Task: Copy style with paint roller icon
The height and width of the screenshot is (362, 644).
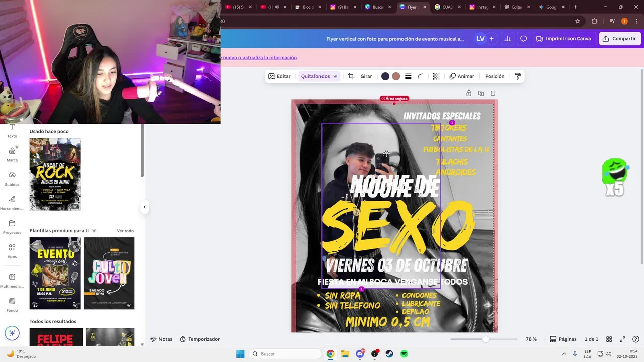Action: (518, 76)
